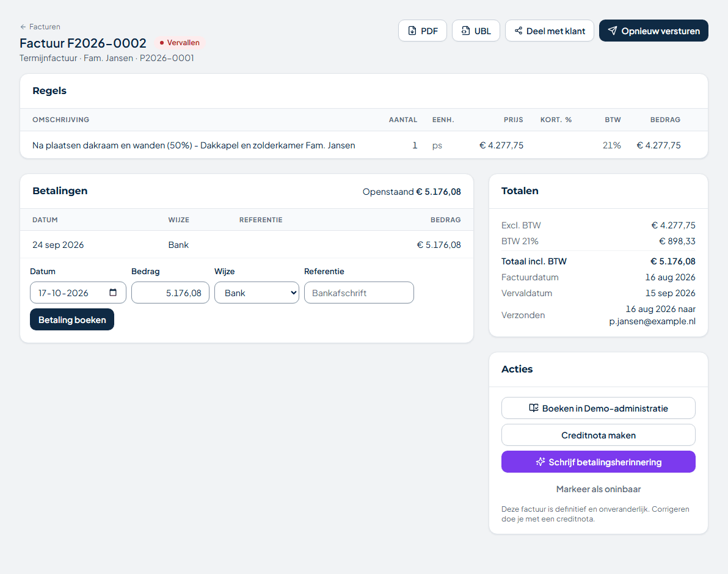This screenshot has width=728, height=574.
Task: Click Betaling boeken button
Action: [x=72, y=320]
